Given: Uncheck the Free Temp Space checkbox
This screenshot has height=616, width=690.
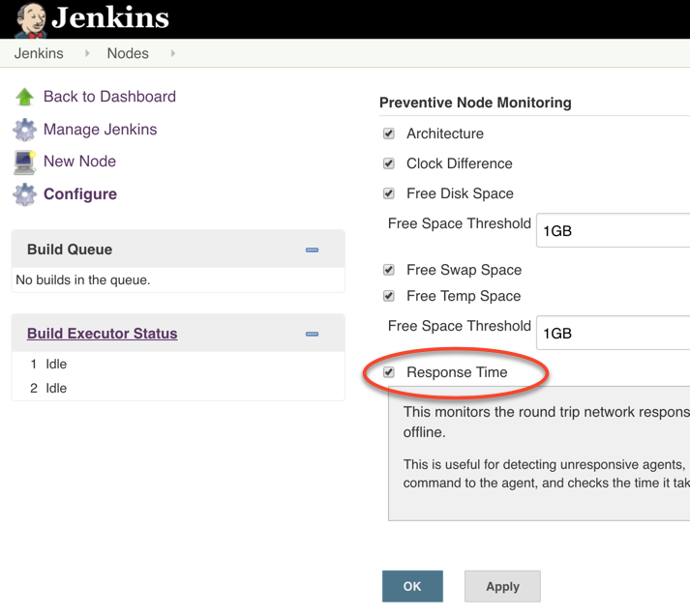Looking at the screenshot, I should [389, 296].
